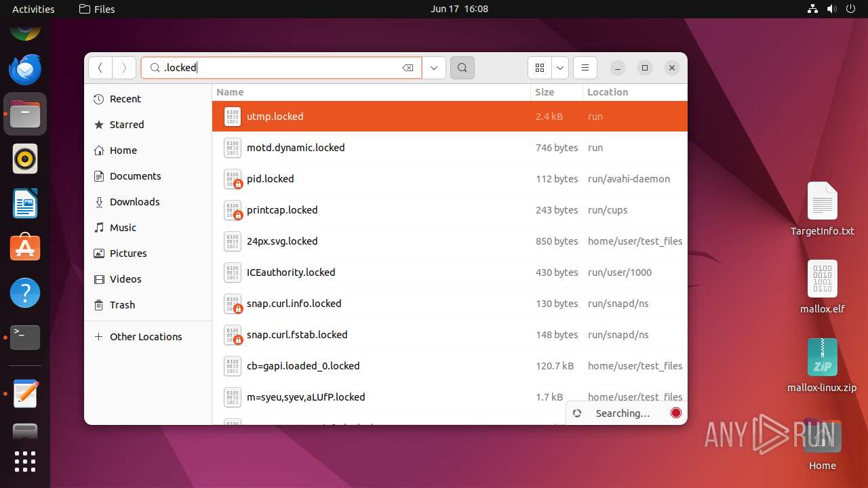Select the cb=gapi.loaded_0.locked file icon
The height and width of the screenshot is (488, 868).
point(233,366)
